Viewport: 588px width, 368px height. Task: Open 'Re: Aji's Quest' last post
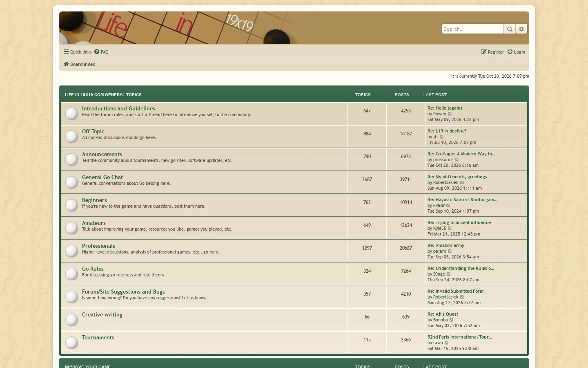pos(443,314)
